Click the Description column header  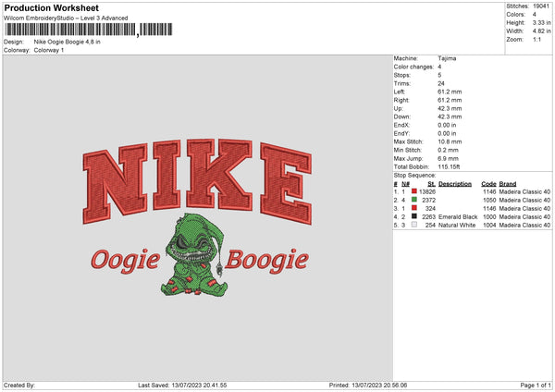coord(455,184)
